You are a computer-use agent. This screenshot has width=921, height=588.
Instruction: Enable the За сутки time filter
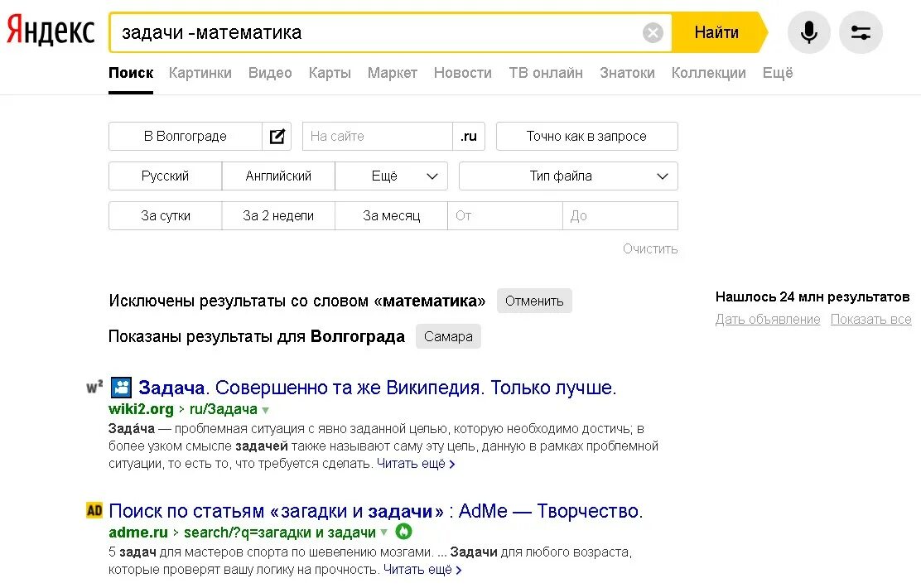(x=164, y=215)
